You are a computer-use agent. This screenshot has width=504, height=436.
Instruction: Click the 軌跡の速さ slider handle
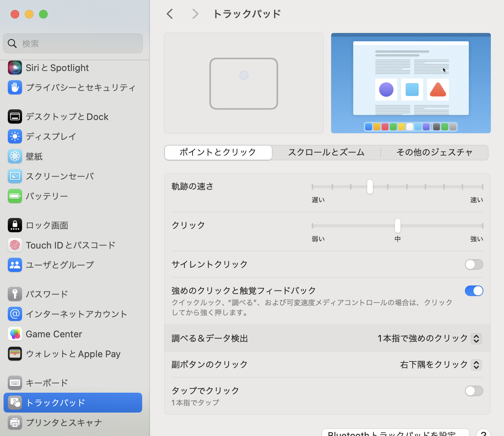[x=370, y=187]
